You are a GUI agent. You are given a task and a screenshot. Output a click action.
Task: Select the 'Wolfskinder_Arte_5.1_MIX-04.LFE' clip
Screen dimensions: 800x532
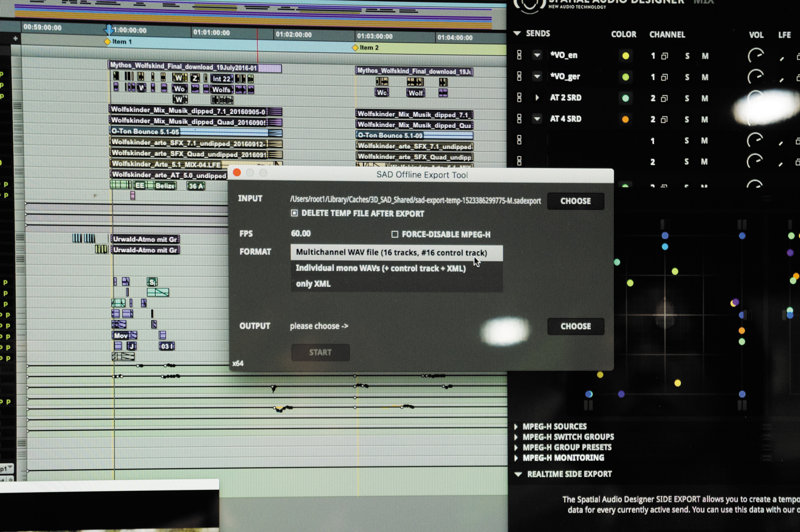(196, 164)
